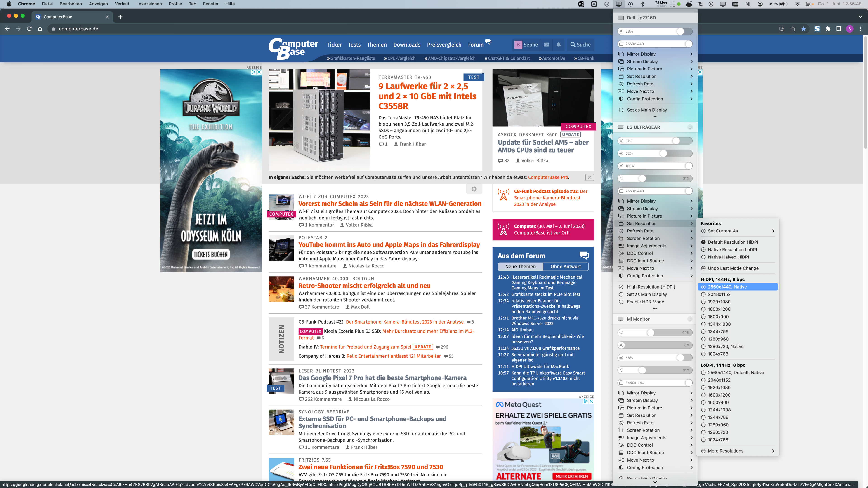Click the ComputerBase notifications bell icon
The width and height of the screenshot is (868, 488).
[558, 45]
